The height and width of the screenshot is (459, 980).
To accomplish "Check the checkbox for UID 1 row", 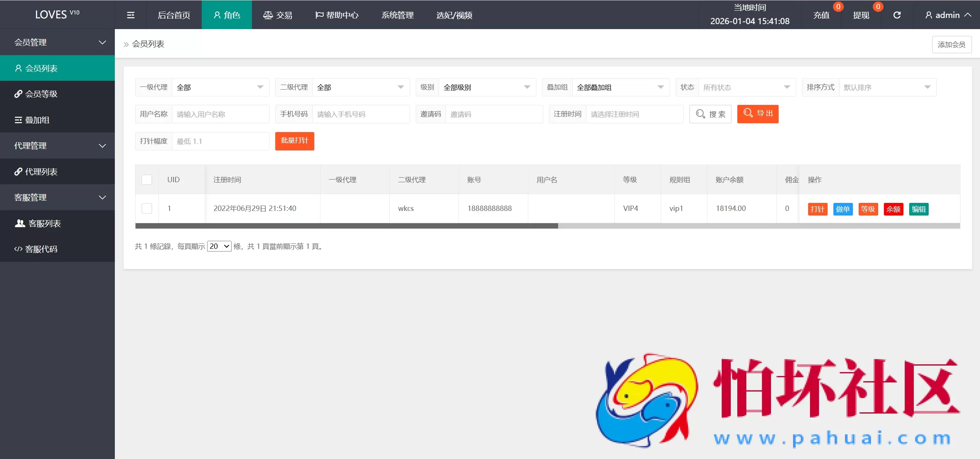I will pos(147,208).
